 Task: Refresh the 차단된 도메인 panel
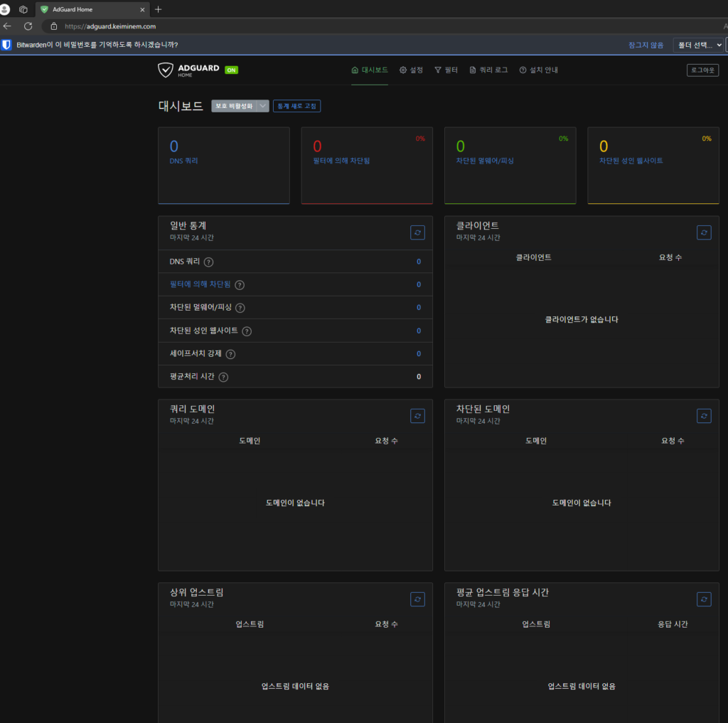[704, 416]
